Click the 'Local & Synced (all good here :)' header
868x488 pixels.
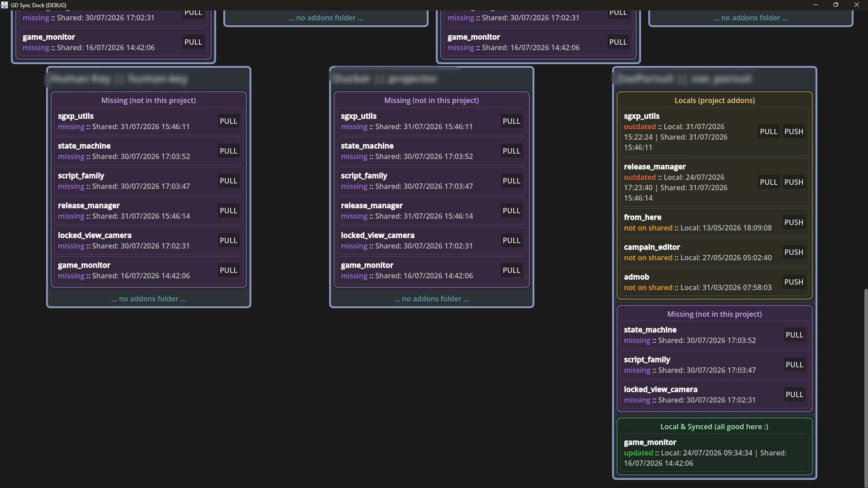tap(714, 427)
